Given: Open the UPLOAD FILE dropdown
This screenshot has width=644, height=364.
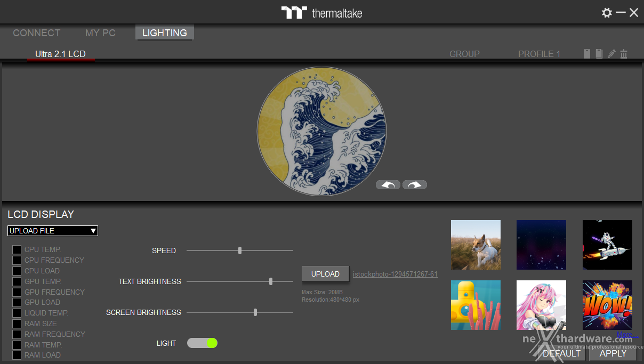Looking at the screenshot, I should coord(53,231).
